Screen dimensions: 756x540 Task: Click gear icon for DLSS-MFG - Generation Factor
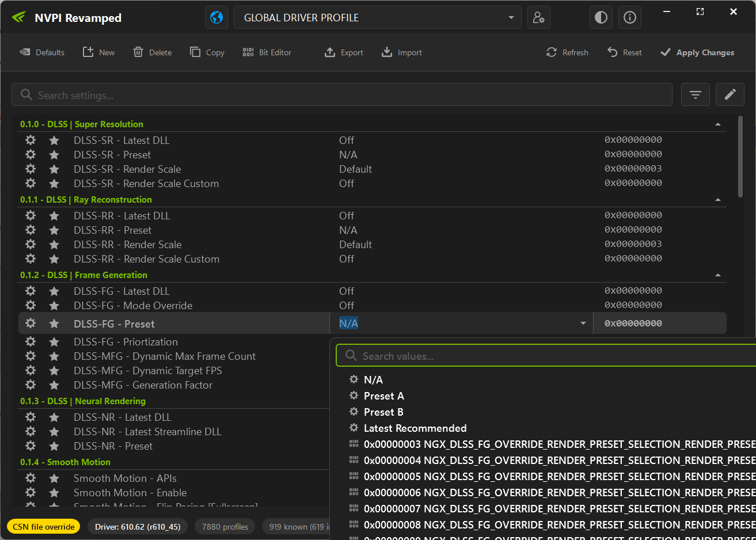[31, 385]
